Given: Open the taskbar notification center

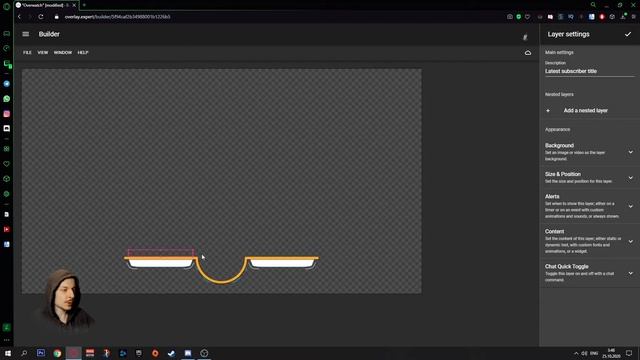Looking at the screenshot, I should pyautogui.click(x=629, y=353).
